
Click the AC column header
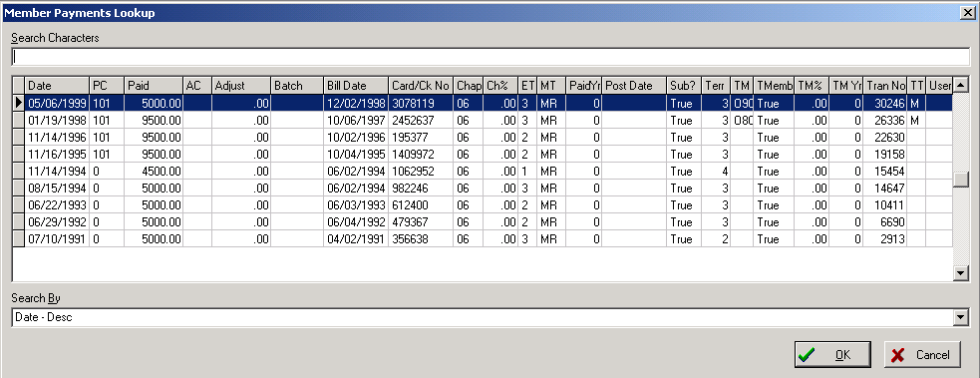click(197, 86)
